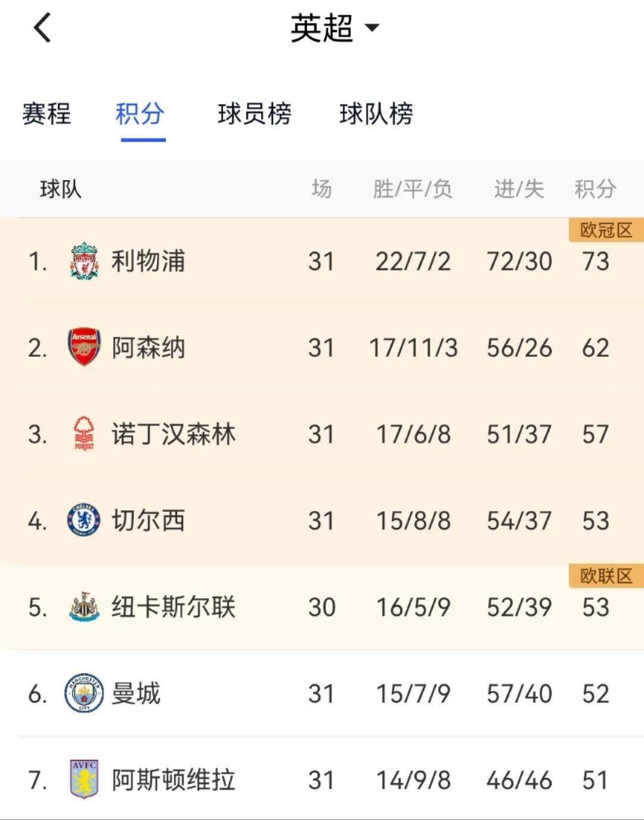Tap the Manchester City badge
644x820 pixels.
pyautogui.click(x=84, y=693)
